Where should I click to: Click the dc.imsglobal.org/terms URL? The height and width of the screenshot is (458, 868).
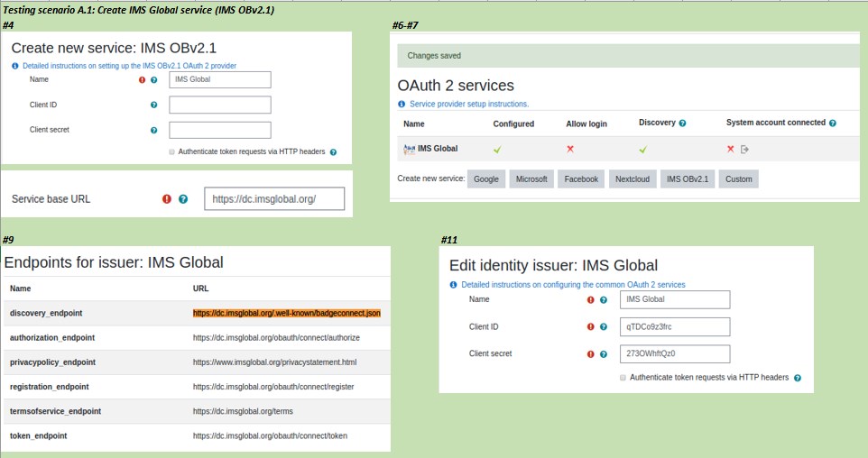click(243, 411)
